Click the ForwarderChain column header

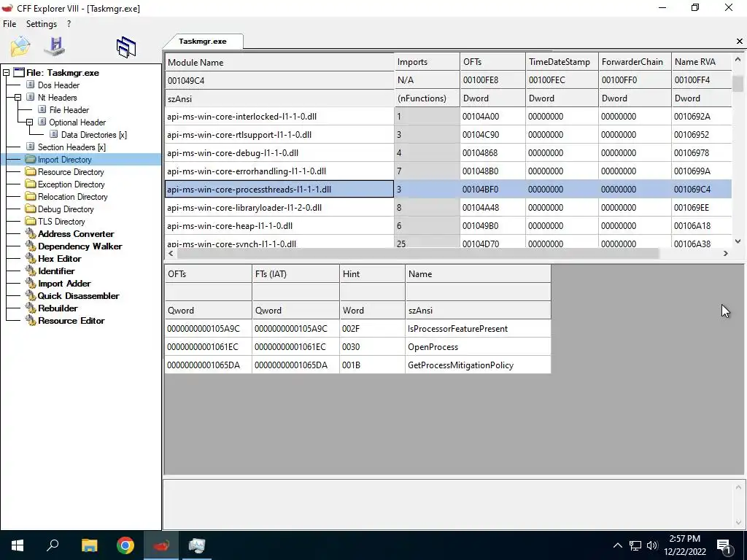[x=635, y=63]
